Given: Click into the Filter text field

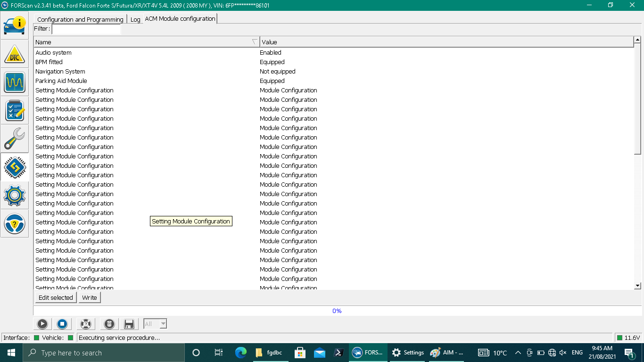Looking at the screenshot, I should 86,29.
